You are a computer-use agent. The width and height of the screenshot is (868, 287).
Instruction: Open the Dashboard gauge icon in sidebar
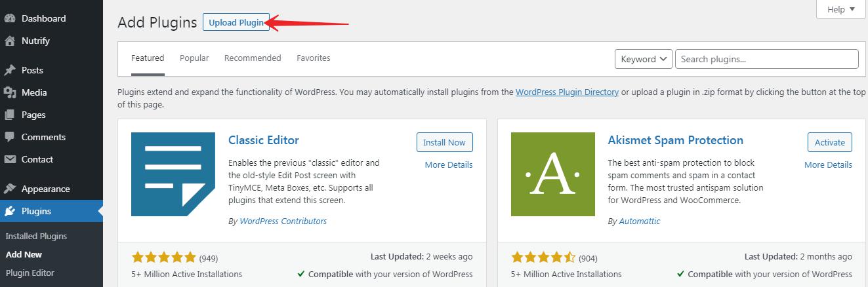[x=10, y=18]
